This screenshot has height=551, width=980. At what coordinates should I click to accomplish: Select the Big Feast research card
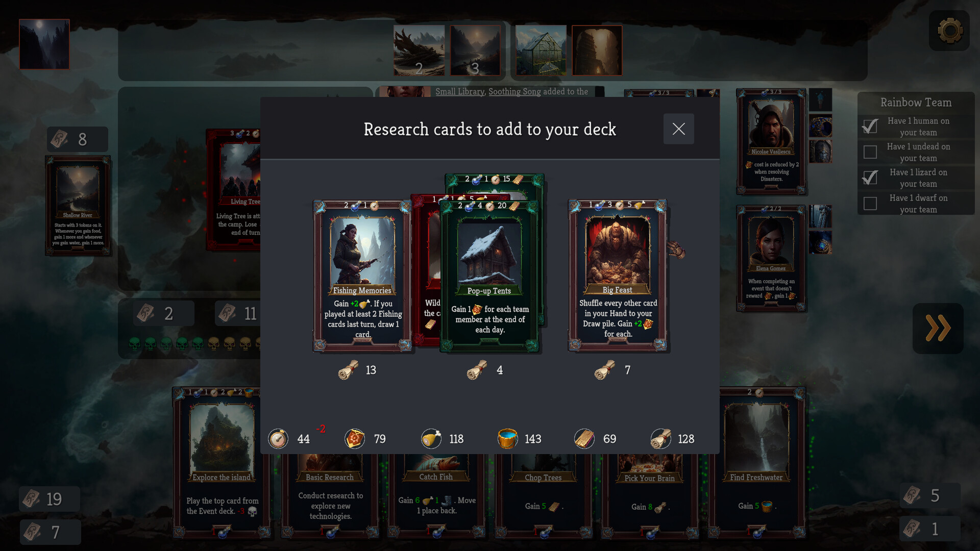tap(618, 275)
